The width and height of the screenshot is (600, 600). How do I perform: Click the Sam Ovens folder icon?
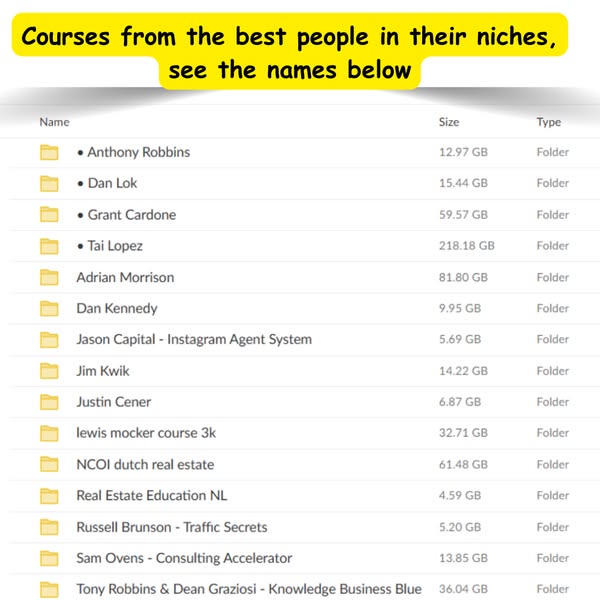coord(49,558)
